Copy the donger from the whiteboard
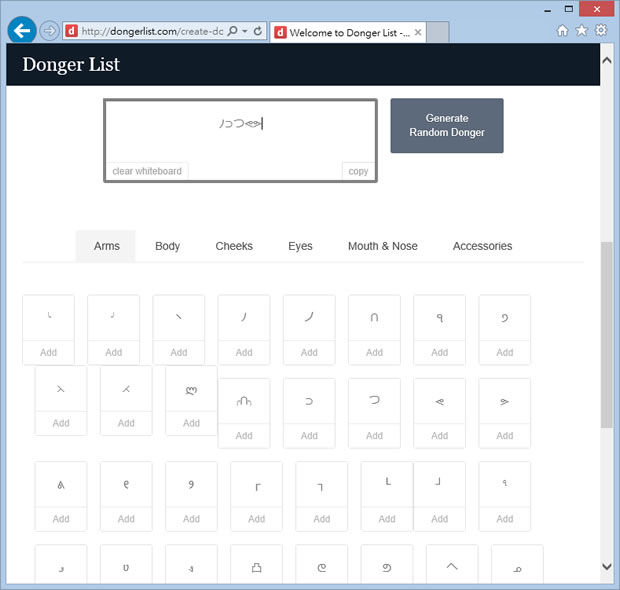This screenshot has height=590, width=620. [x=358, y=171]
